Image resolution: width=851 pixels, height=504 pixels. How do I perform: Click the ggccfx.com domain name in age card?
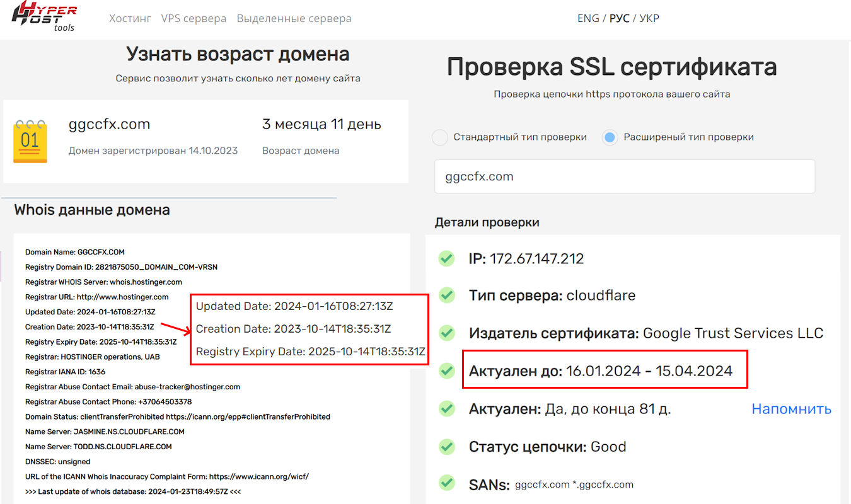(x=109, y=124)
